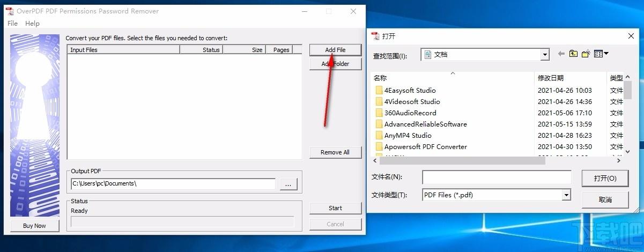Click the date 2021-04-30 13:50
The width and height of the screenshot is (644, 252).
(565, 146)
